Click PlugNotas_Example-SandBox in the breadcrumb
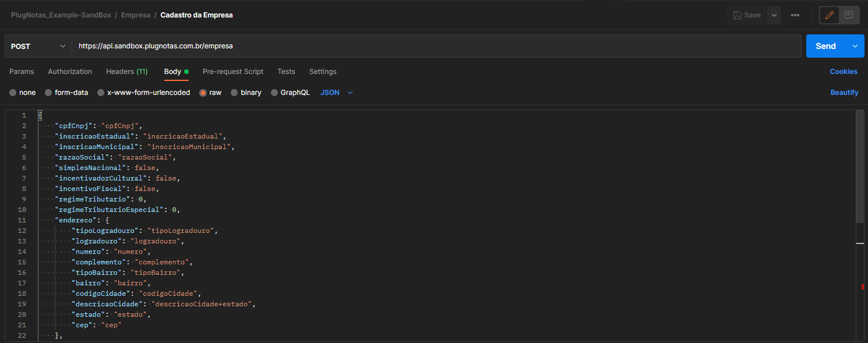 pos(61,15)
